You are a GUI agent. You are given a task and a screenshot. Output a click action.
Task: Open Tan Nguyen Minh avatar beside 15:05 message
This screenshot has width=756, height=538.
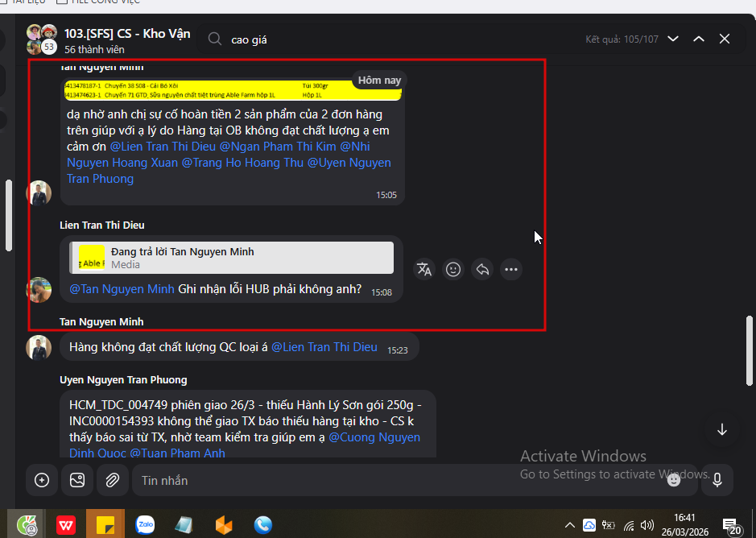click(39, 193)
